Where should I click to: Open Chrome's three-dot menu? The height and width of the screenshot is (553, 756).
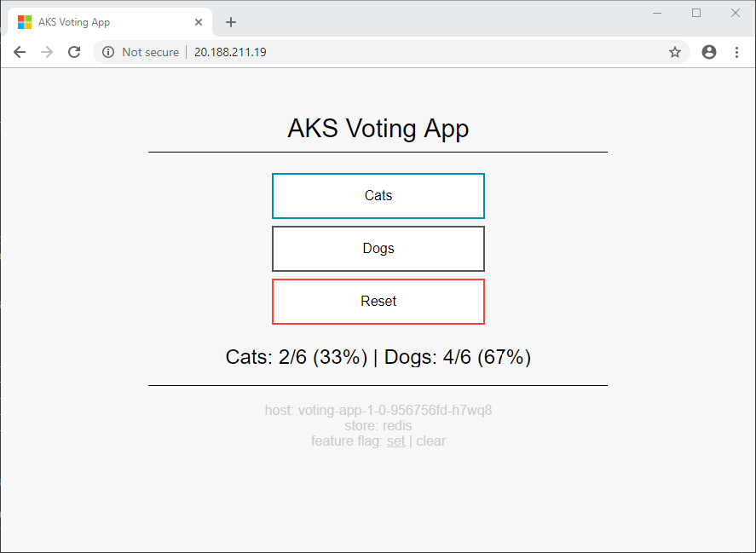[x=737, y=52]
